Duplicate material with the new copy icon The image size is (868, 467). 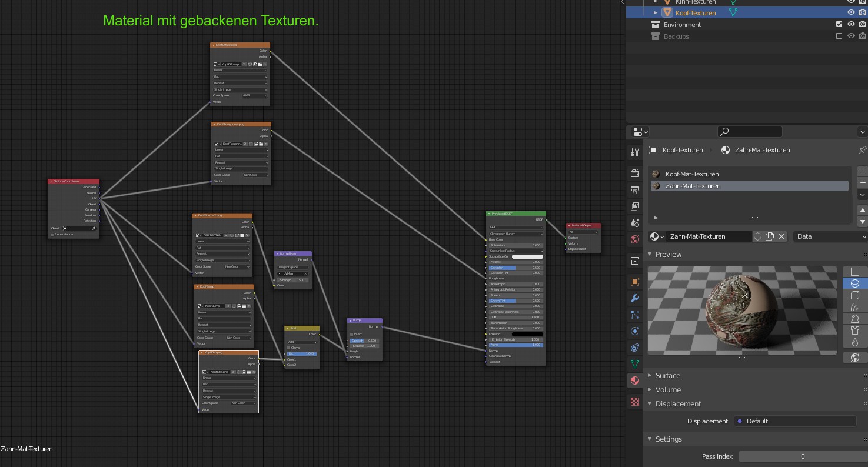[770, 236]
